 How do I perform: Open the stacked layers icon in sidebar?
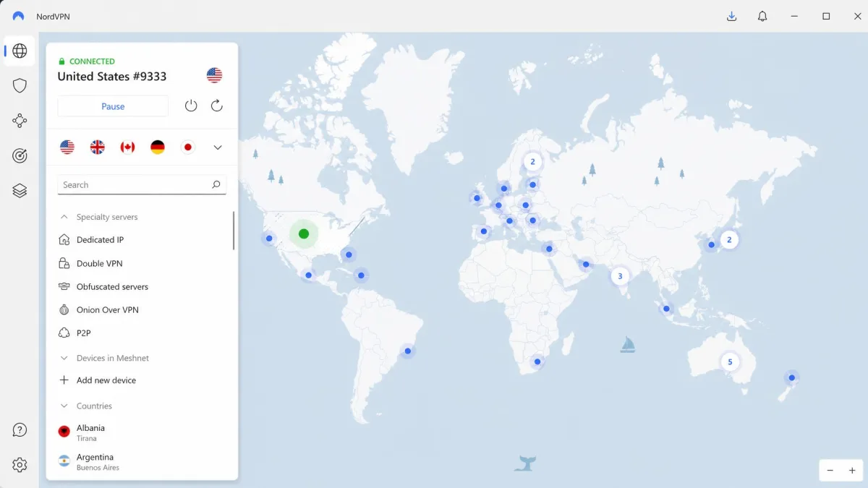(x=20, y=190)
